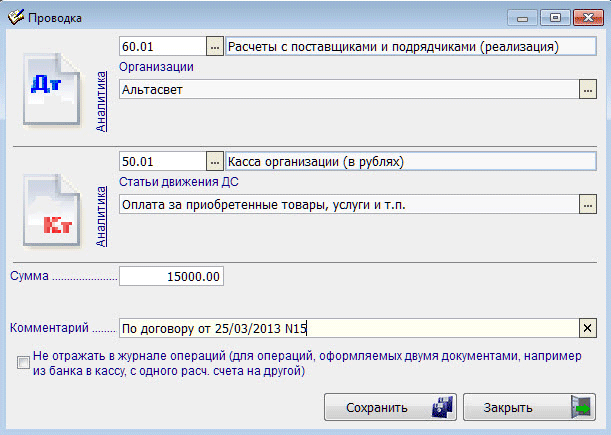The height and width of the screenshot is (435, 611).
Task: Click the Закрыть button
Action: point(529,407)
